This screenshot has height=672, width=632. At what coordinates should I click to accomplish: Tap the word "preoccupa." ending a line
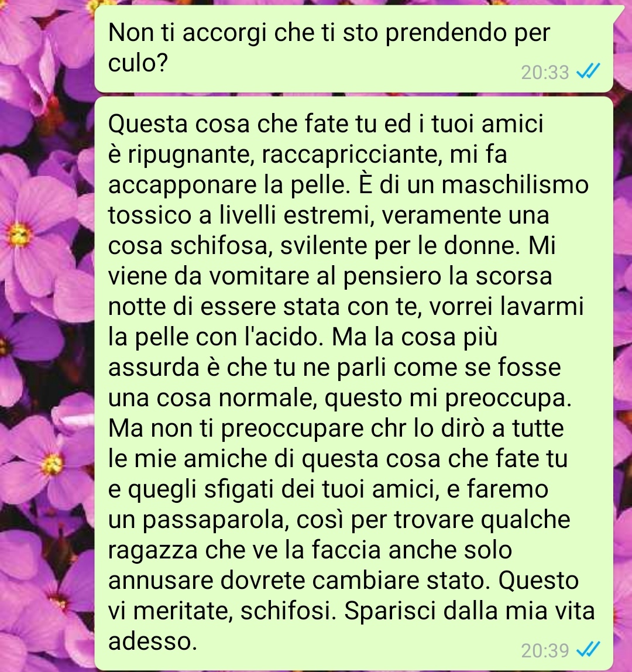508,399
